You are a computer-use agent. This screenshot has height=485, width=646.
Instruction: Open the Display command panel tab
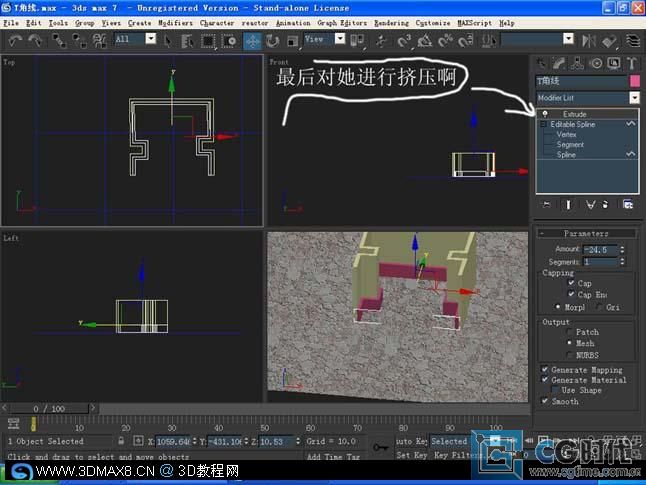[613, 63]
